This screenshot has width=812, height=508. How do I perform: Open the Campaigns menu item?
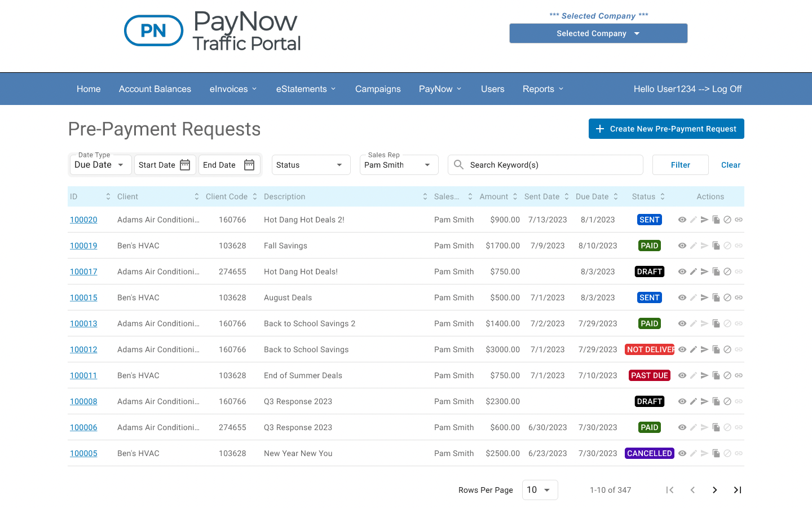pos(378,89)
